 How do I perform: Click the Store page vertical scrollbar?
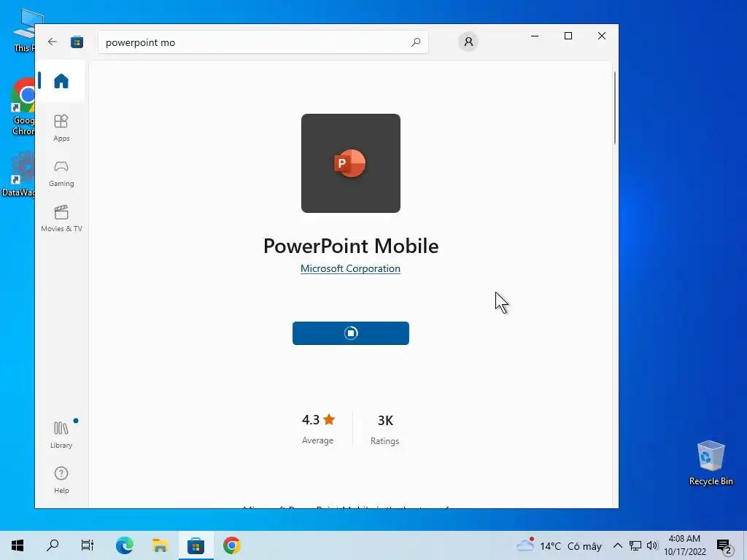point(614,108)
